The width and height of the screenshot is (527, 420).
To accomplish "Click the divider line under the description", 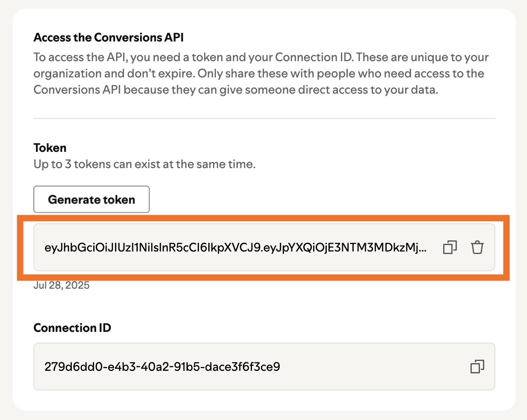I will click(264, 118).
